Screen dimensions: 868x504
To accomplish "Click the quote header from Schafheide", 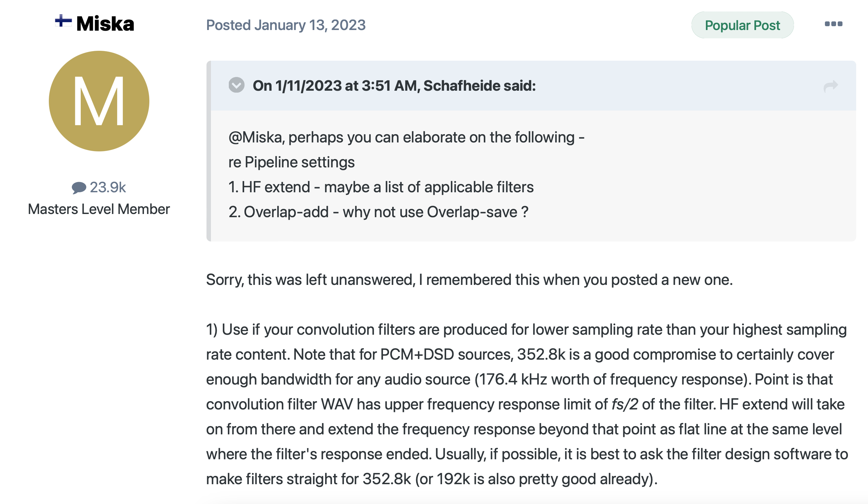I will (394, 86).
